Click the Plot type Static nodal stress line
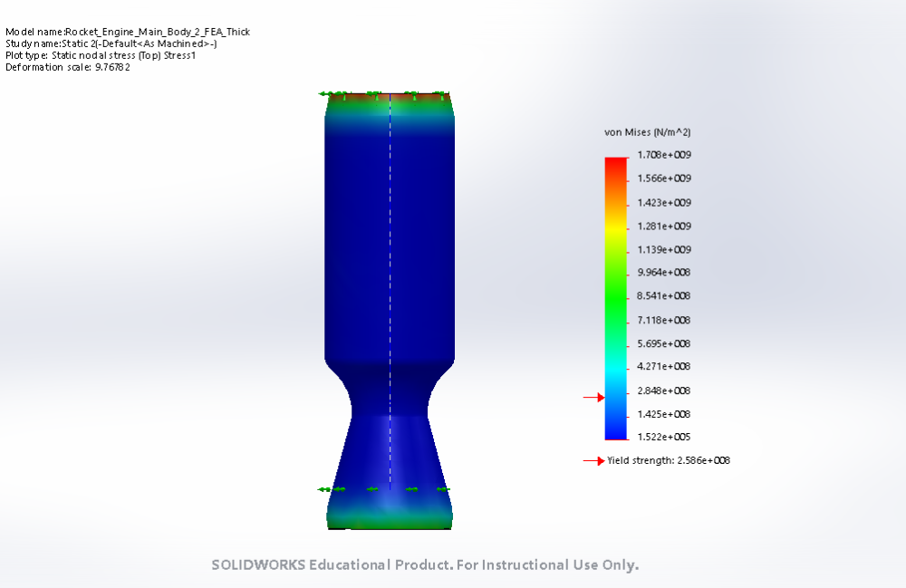Viewport: 906px width, 588px height. click(101, 55)
